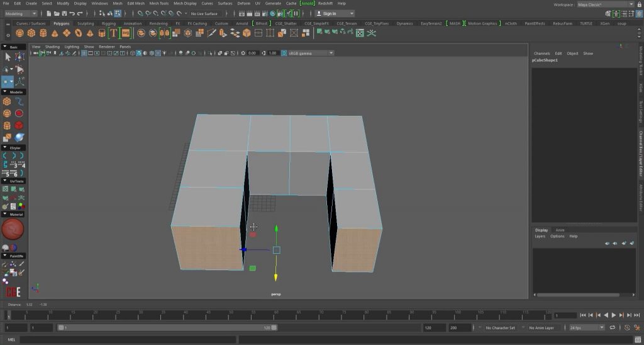Click the polygon cube shelf icon
Screen dimensions: 644x345
pos(31,33)
